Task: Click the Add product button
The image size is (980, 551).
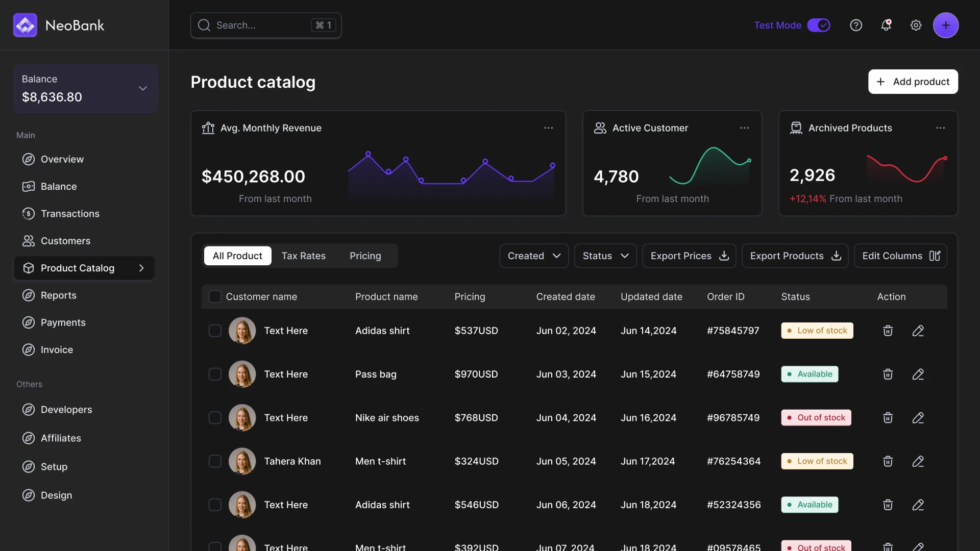Action: click(913, 82)
